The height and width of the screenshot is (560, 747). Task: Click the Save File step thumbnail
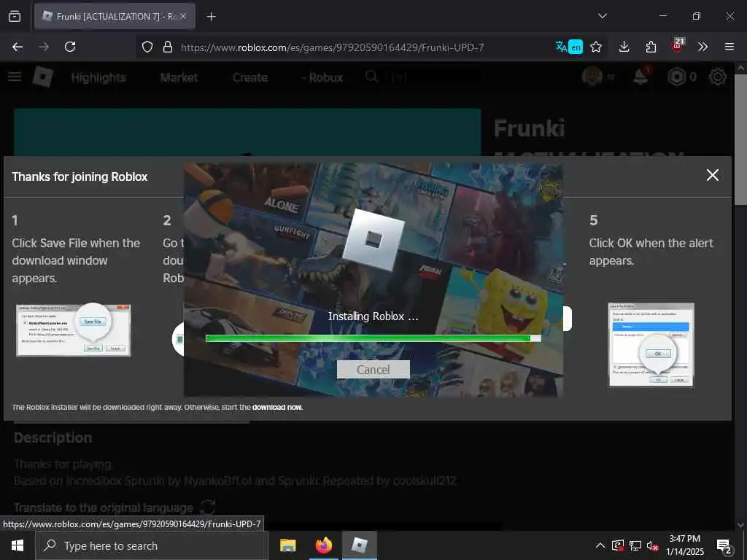click(x=74, y=330)
